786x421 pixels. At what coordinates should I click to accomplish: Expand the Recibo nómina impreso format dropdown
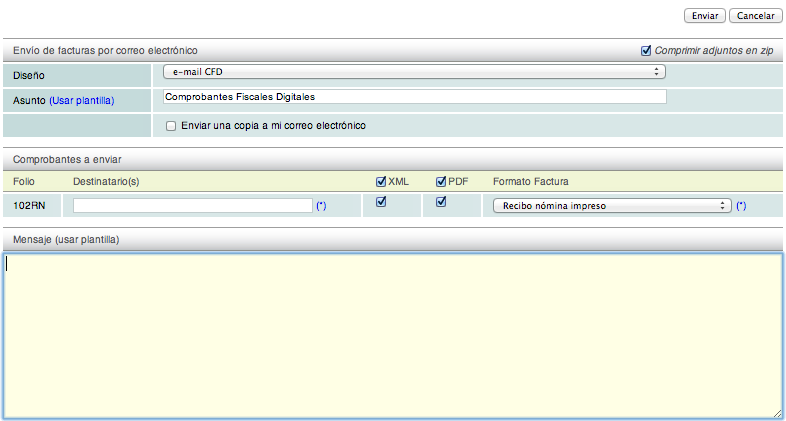pyautogui.click(x=612, y=206)
